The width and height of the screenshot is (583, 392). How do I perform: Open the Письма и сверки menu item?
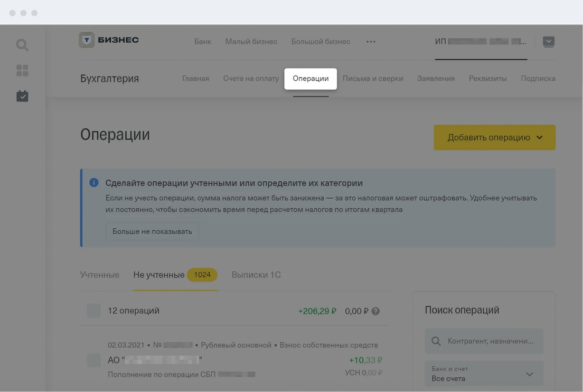373,78
